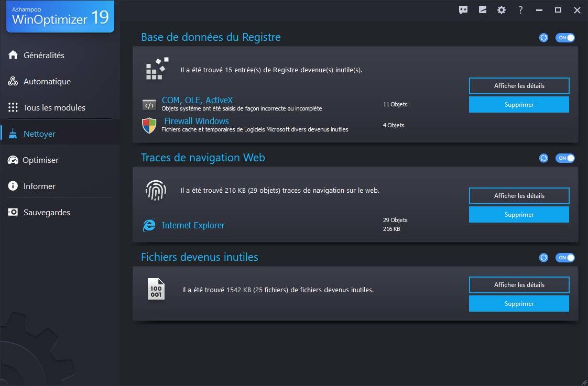Toggle off Base de données du Registre switch
This screenshot has height=386, width=588.
point(565,38)
